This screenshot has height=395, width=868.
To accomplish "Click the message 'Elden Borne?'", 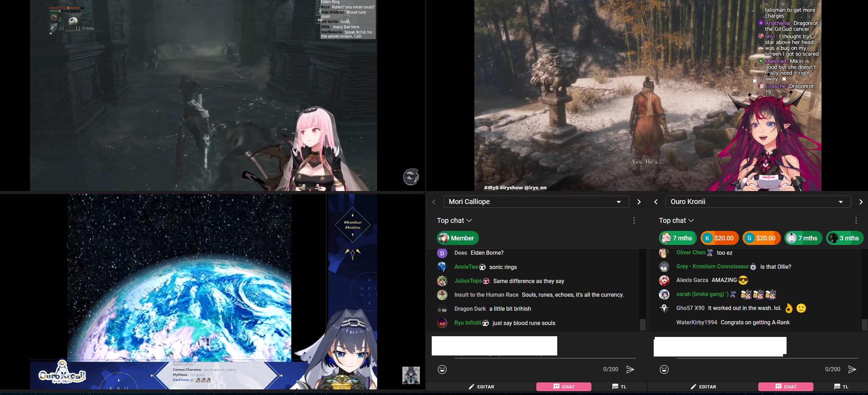I will coord(487,253).
